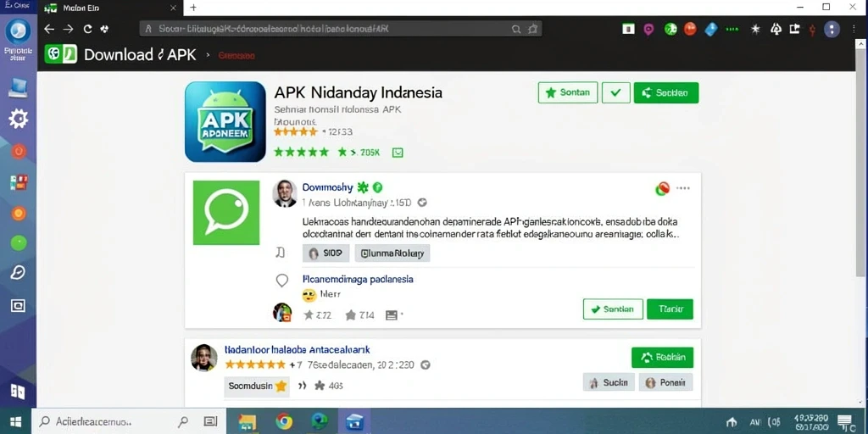Click the Sontan check button in first card
This screenshot has height=434, width=868.
click(613, 309)
